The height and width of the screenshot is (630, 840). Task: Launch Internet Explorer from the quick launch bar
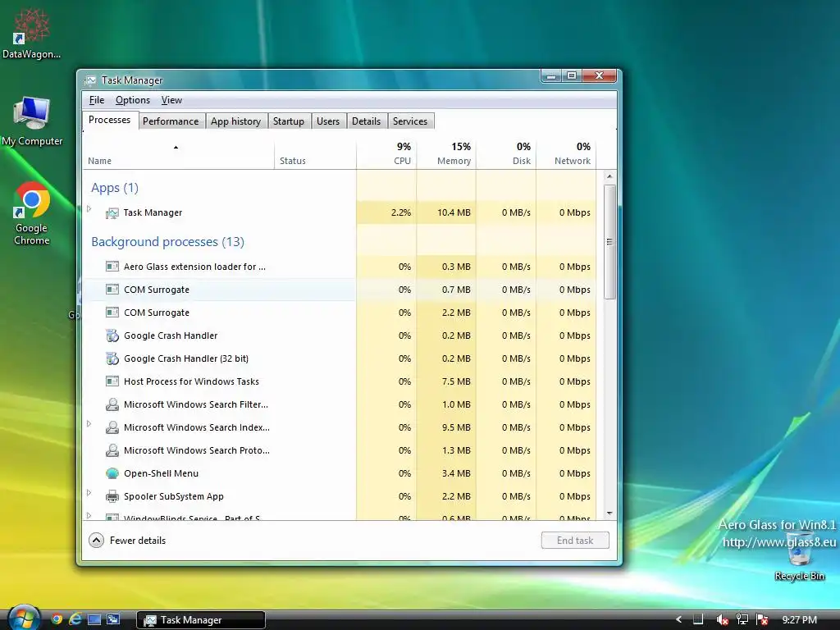click(75, 619)
